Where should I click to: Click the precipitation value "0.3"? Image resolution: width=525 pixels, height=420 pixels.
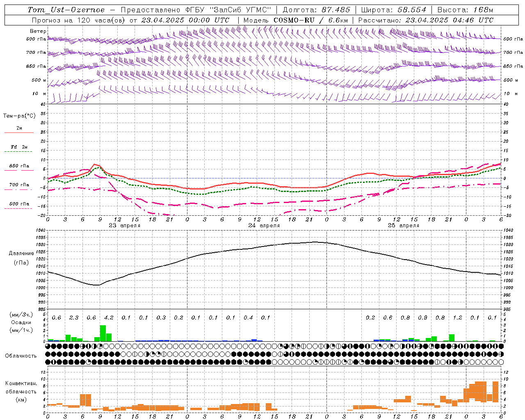(x=161, y=318)
